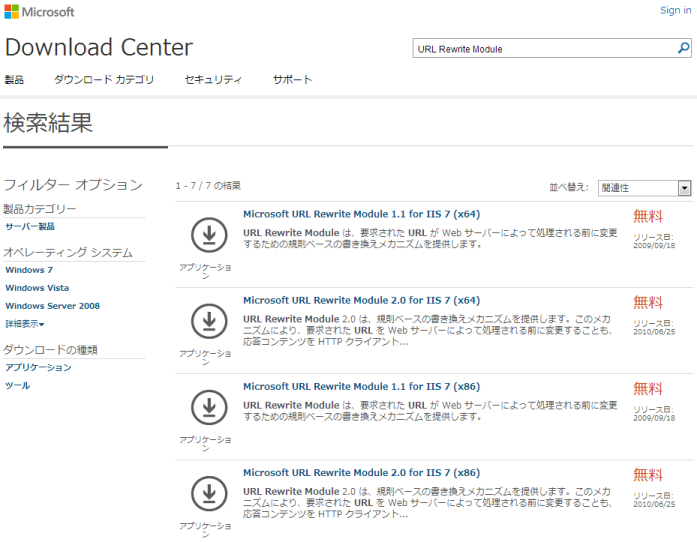Filter by Windows Vista
This screenshot has width=697, height=542.
click(x=37, y=288)
